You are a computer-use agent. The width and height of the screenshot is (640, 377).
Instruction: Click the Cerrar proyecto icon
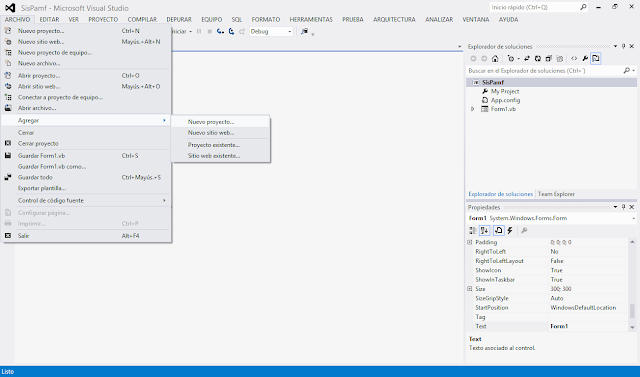pyautogui.click(x=8, y=144)
